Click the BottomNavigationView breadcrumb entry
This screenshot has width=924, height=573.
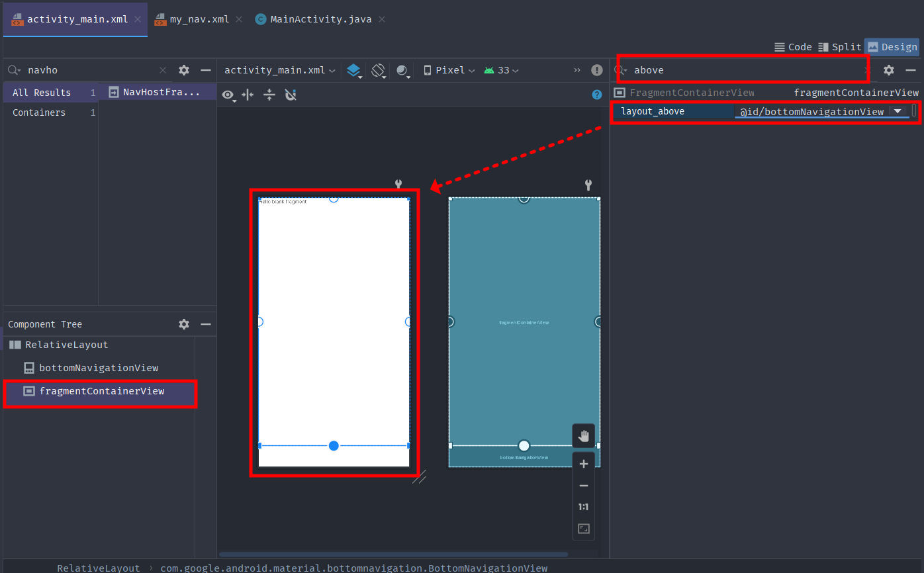pyautogui.click(x=354, y=568)
